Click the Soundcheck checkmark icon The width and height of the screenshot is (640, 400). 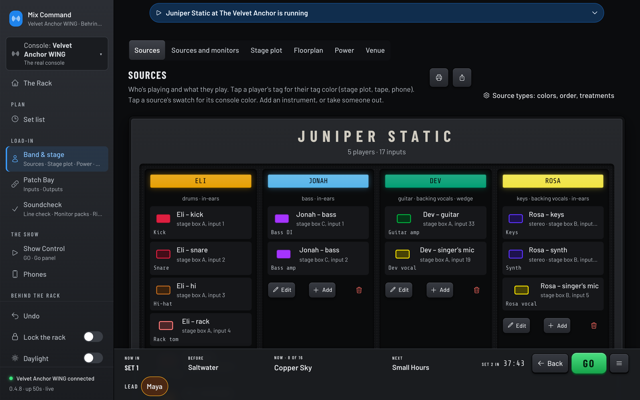[15, 209]
